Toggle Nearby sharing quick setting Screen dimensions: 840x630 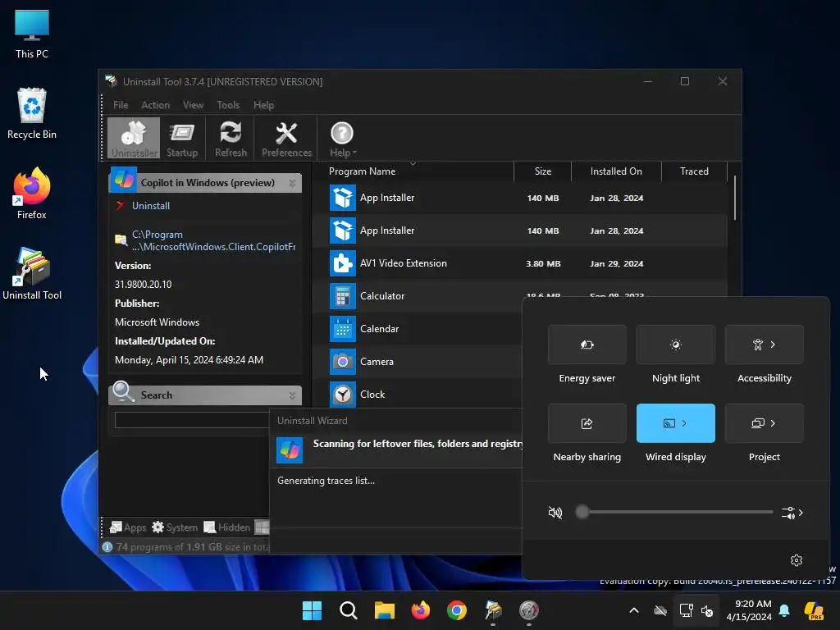[x=587, y=423]
